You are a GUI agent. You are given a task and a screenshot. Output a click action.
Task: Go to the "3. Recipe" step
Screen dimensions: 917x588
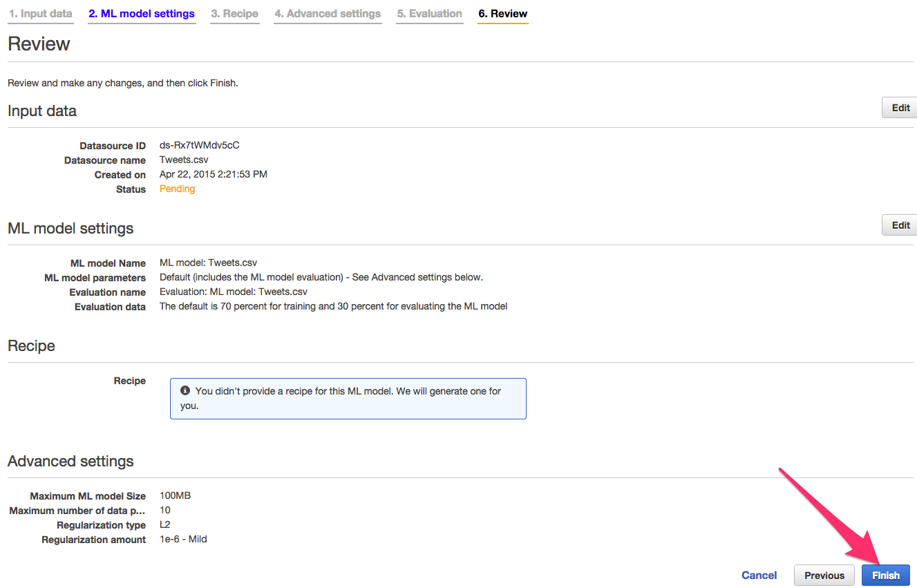pos(234,13)
